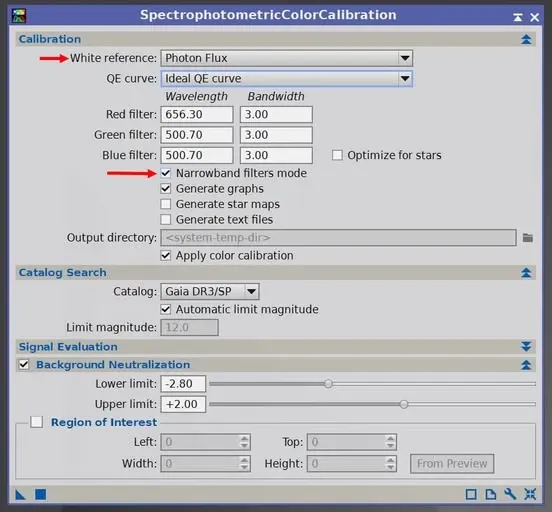The image size is (552, 512).
Task: Open the QE curve dropdown
Action: [x=287, y=79]
